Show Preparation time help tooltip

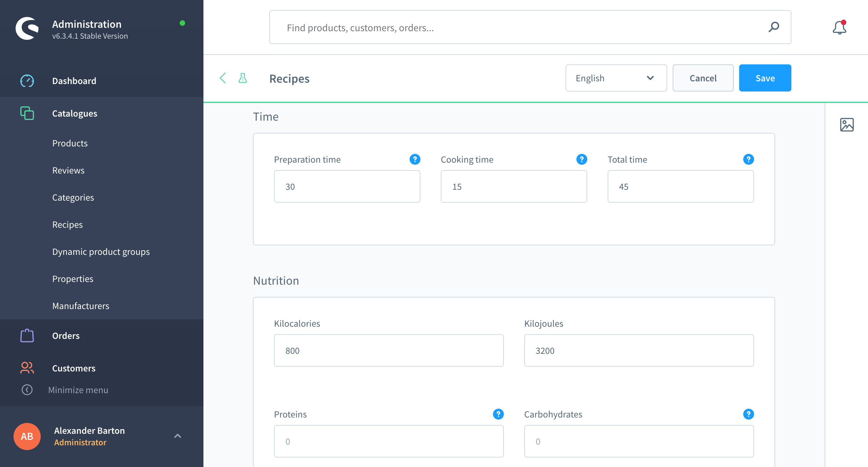(415, 159)
